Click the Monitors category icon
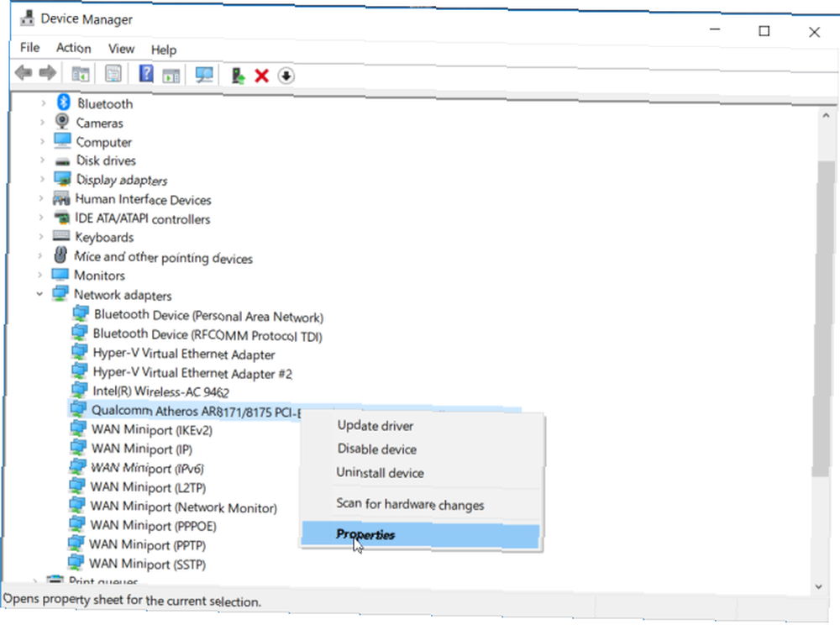 tap(60, 274)
